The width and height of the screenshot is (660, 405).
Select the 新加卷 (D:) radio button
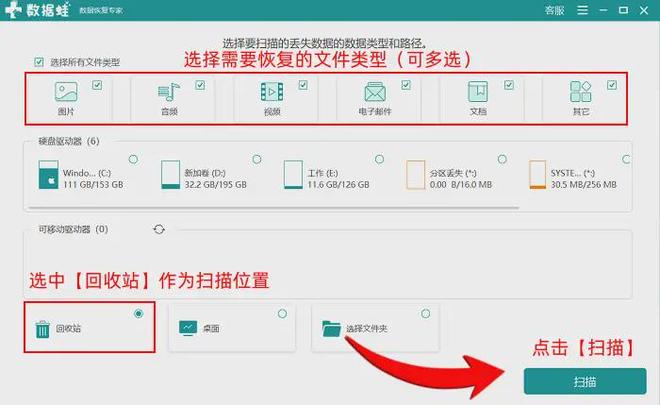tap(257, 160)
